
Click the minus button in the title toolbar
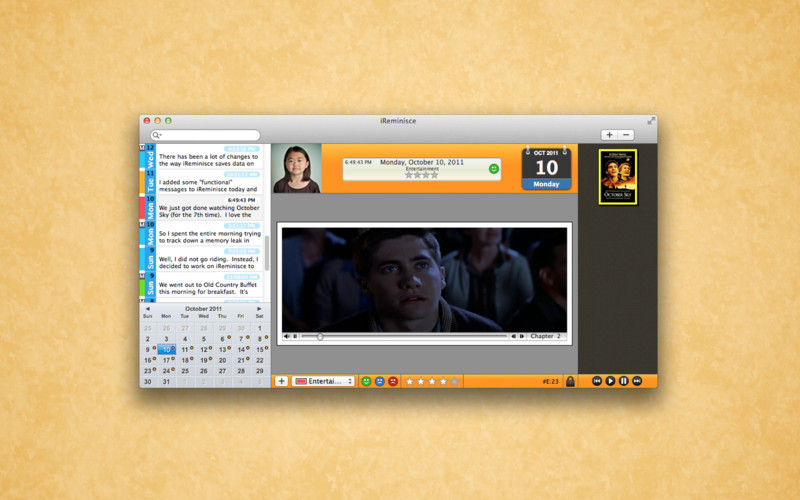click(626, 135)
